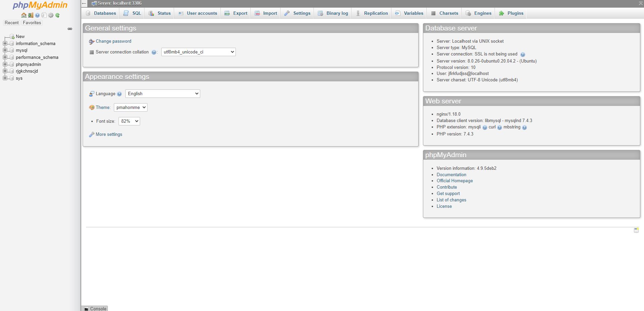644x311 pixels.
Task: Go to the Home icon under the logo
Action: [x=24, y=15]
